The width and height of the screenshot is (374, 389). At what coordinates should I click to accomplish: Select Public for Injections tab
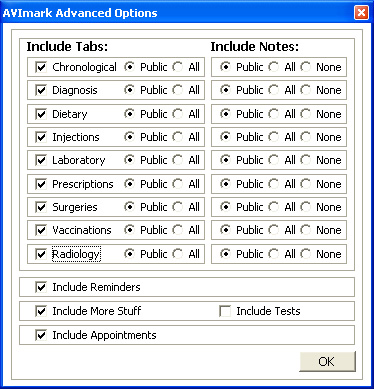coord(129,137)
